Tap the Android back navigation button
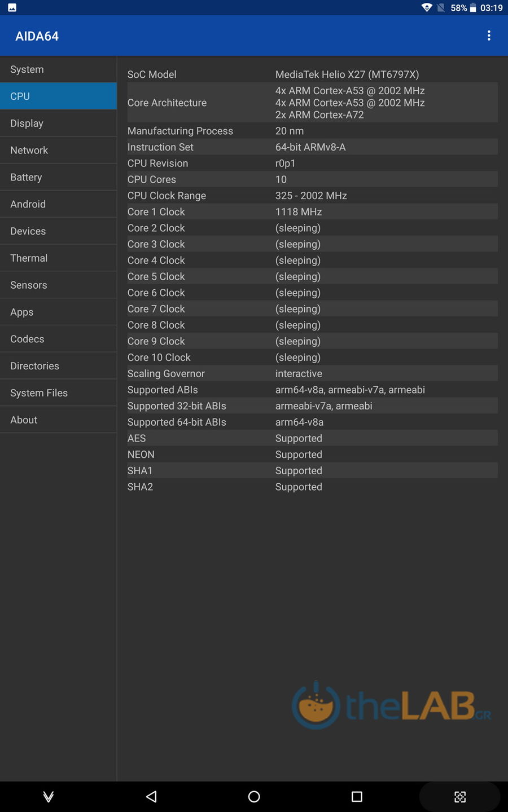The image size is (508, 812). 151,796
